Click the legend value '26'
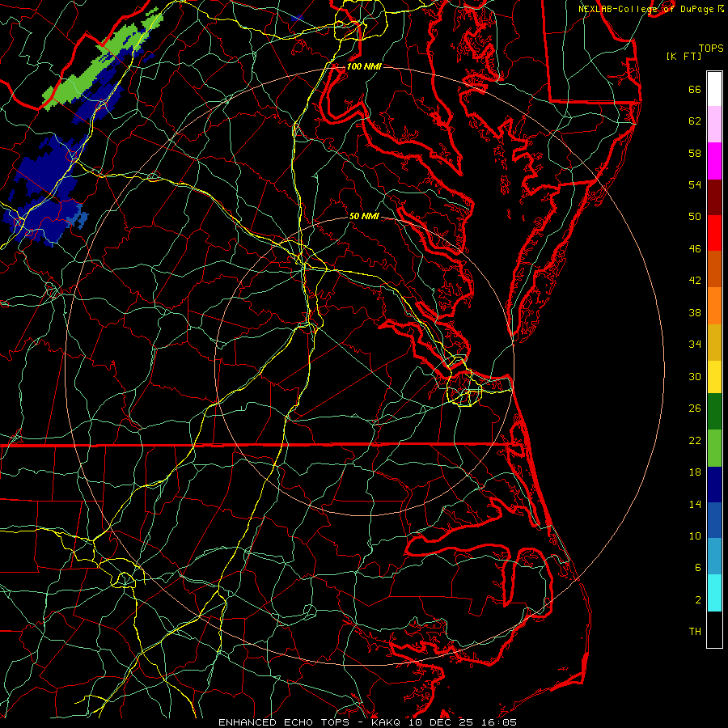The image size is (728, 728). click(695, 408)
